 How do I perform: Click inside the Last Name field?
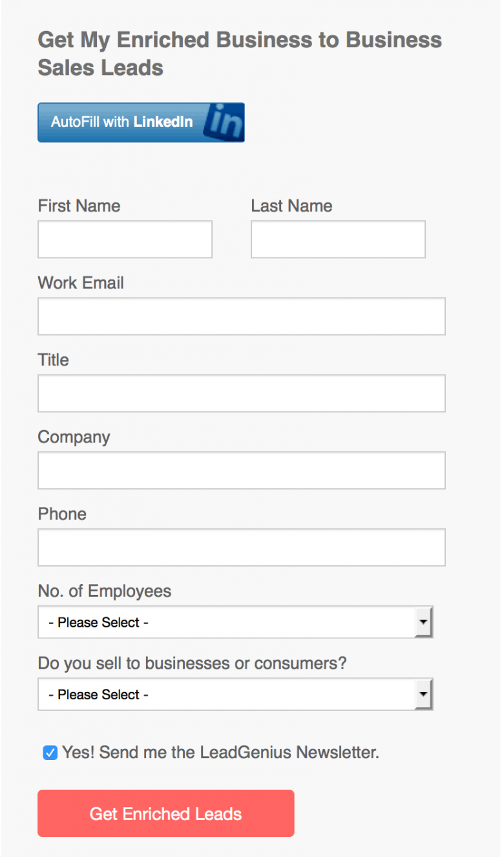337,239
